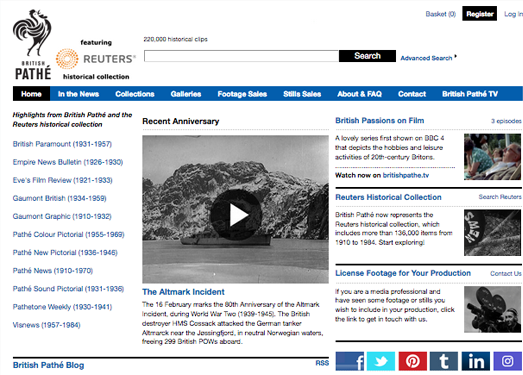Screen dimensions: 523x375
Task: Open the British Pathé TV tab
Action: (x=470, y=94)
